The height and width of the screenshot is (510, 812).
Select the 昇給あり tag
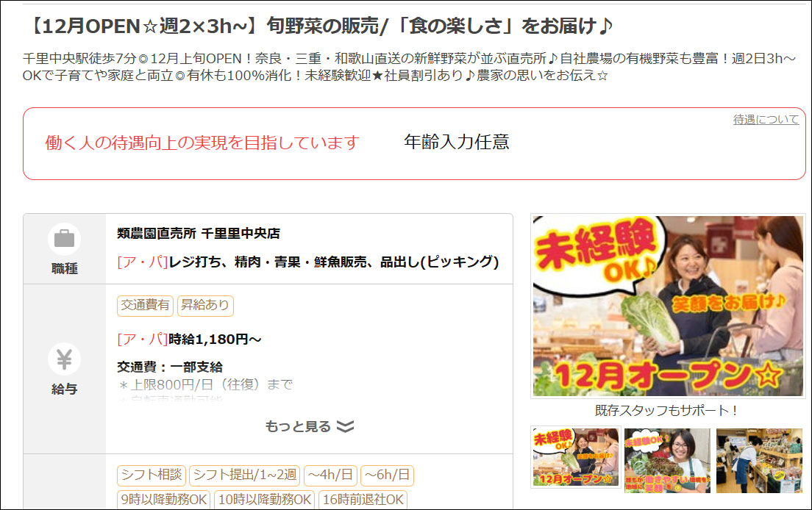[205, 305]
